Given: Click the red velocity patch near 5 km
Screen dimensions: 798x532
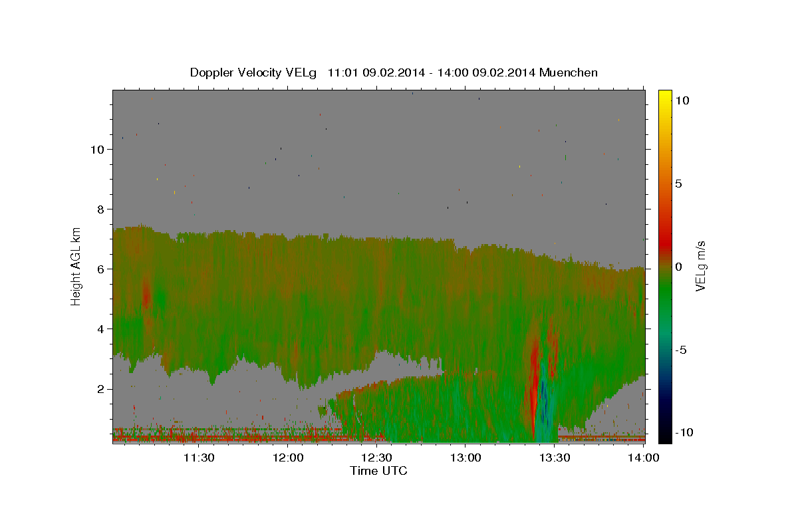Looking at the screenshot, I should click(146, 294).
